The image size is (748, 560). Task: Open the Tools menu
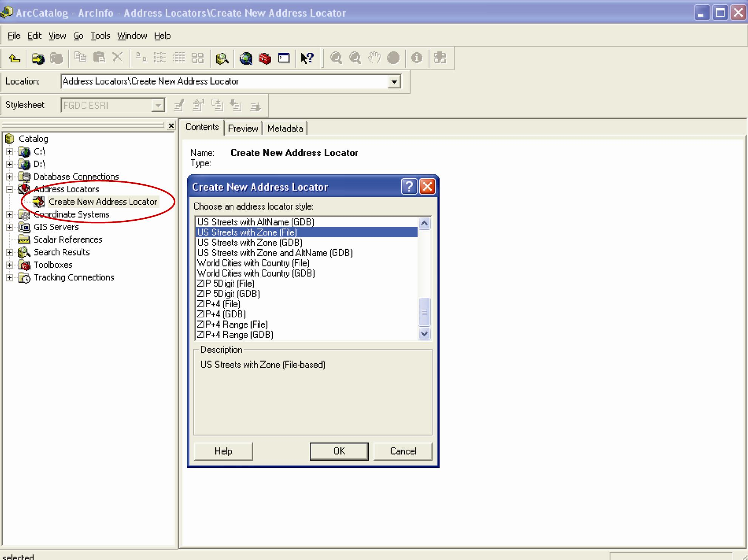[100, 36]
